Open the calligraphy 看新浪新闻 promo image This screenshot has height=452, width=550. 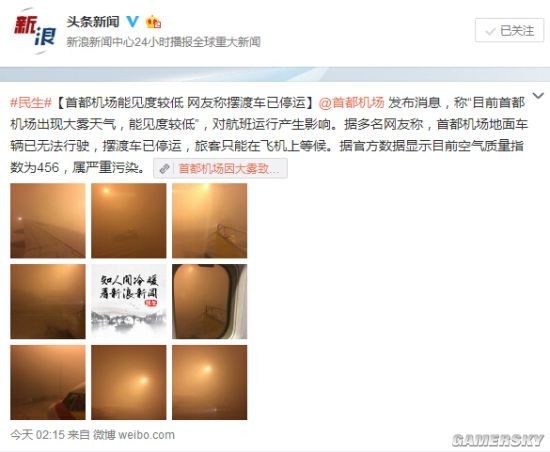129,302
